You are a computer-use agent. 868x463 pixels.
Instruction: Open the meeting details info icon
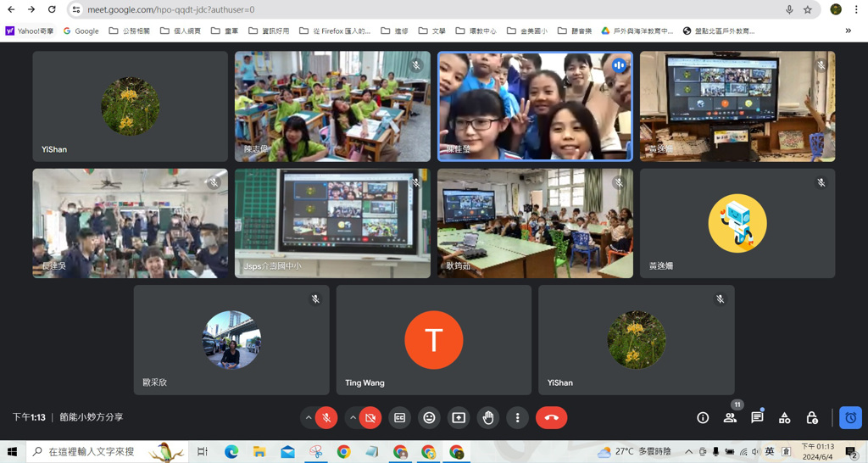703,417
